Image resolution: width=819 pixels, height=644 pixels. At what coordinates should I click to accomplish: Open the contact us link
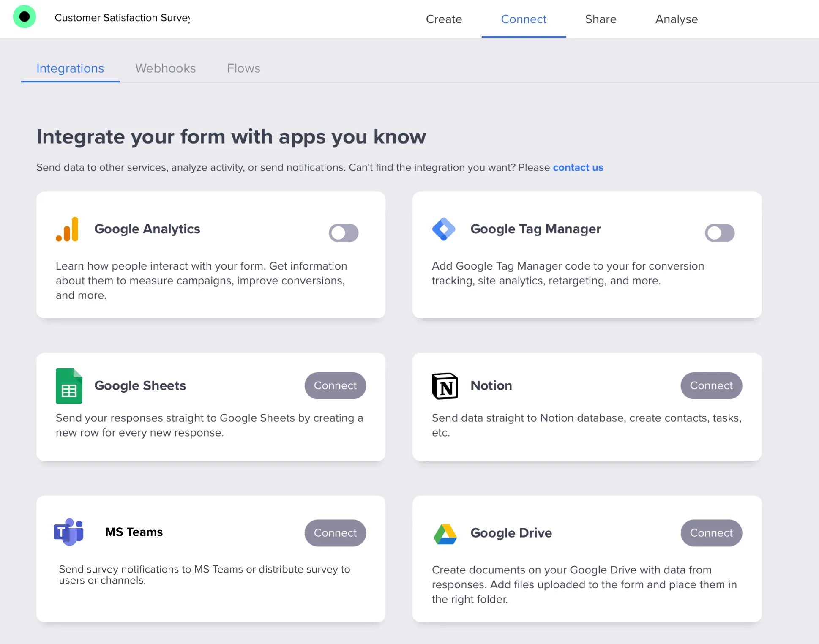point(578,167)
